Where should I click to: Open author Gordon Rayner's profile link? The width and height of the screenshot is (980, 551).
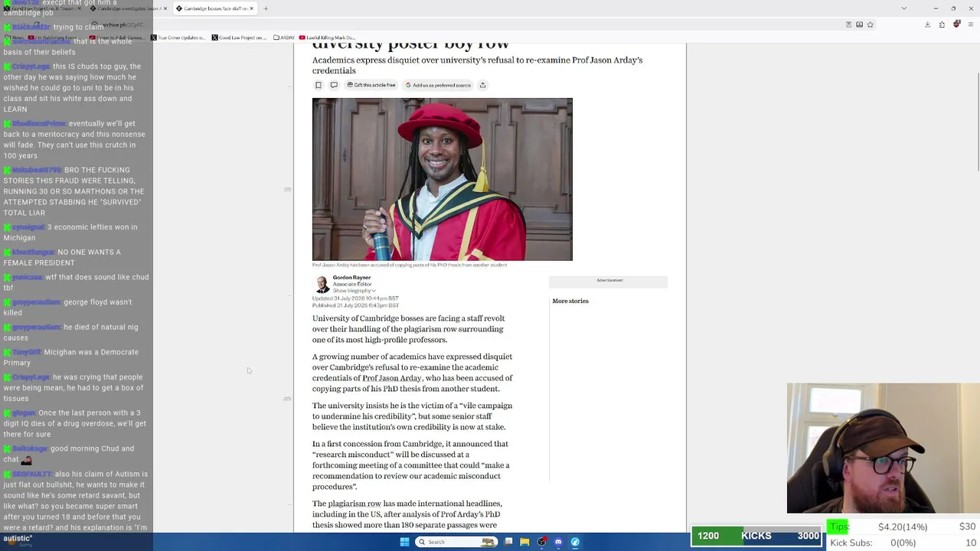click(351, 278)
